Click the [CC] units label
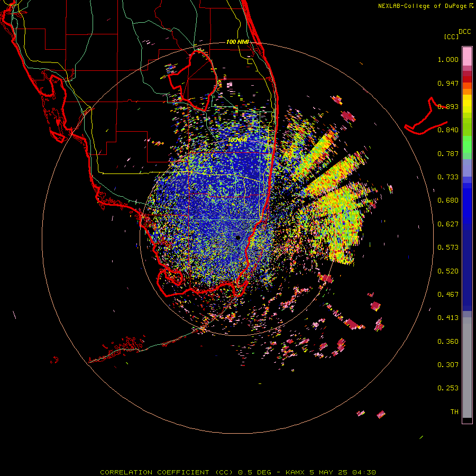The height and width of the screenshot is (476, 476). 451,36
